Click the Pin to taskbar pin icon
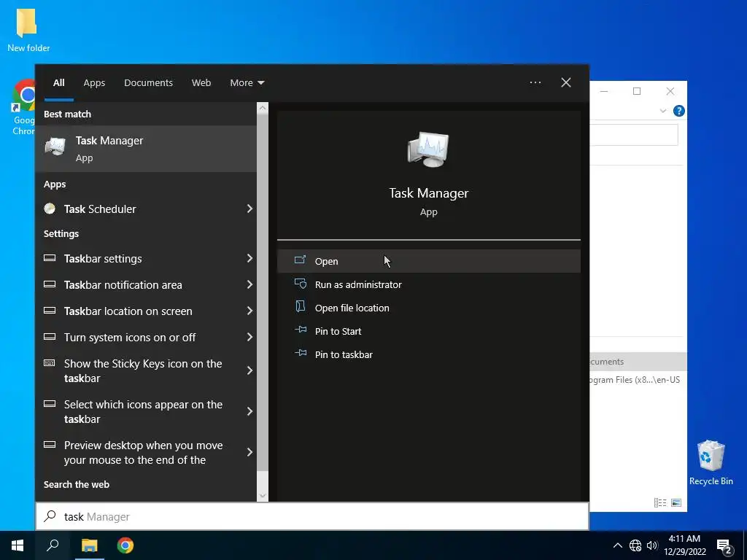The image size is (747, 560). pos(300,353)
